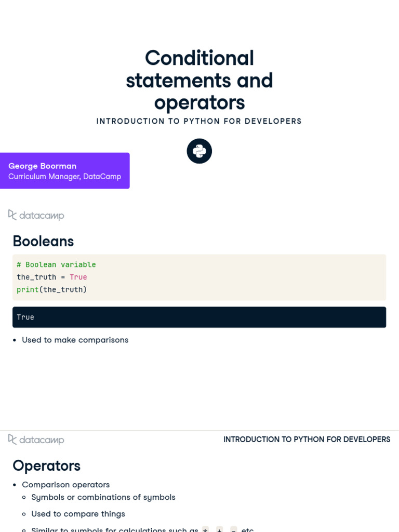The image size is (399, 532).
Task: Click the DataCamp logo above Booleans
Action: [36, 215]
